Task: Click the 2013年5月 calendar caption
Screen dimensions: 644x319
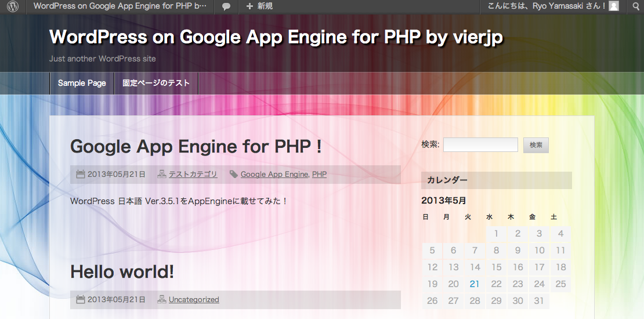Action: coord(444,201)
